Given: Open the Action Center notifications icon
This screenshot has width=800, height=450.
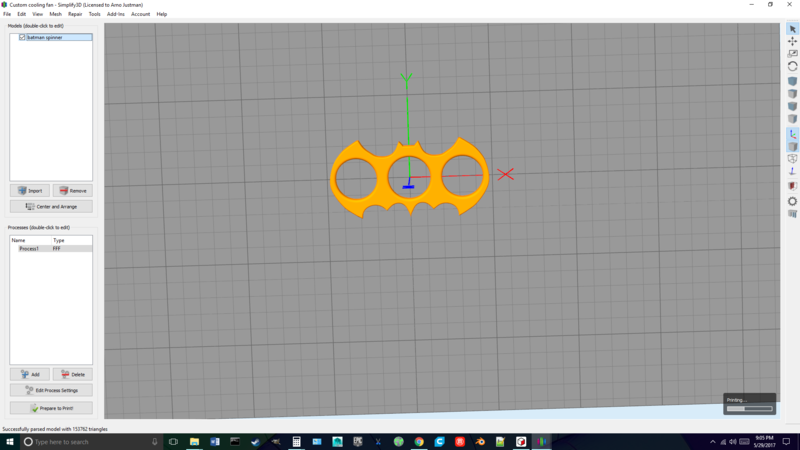Looking at the screenshot, I should (x=787, y=442).
